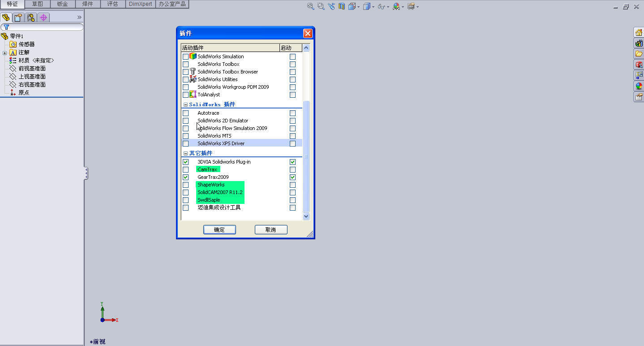Open the SolidWorks Search task pane icon
Image resolution: width=644 pixels, height=346 pixels.
tap(639, 65)
